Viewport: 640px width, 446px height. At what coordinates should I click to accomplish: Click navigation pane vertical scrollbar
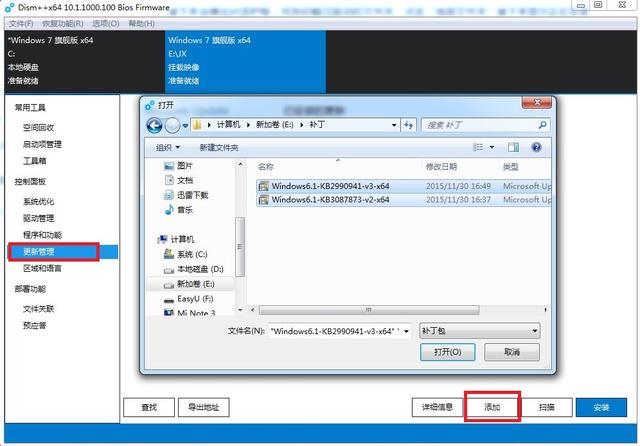[240, 246]
